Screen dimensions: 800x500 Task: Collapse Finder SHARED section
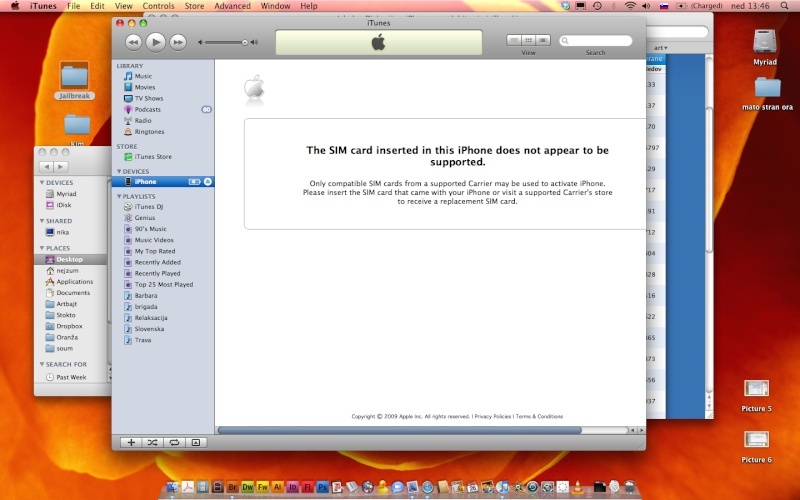[x=42, y=221]
